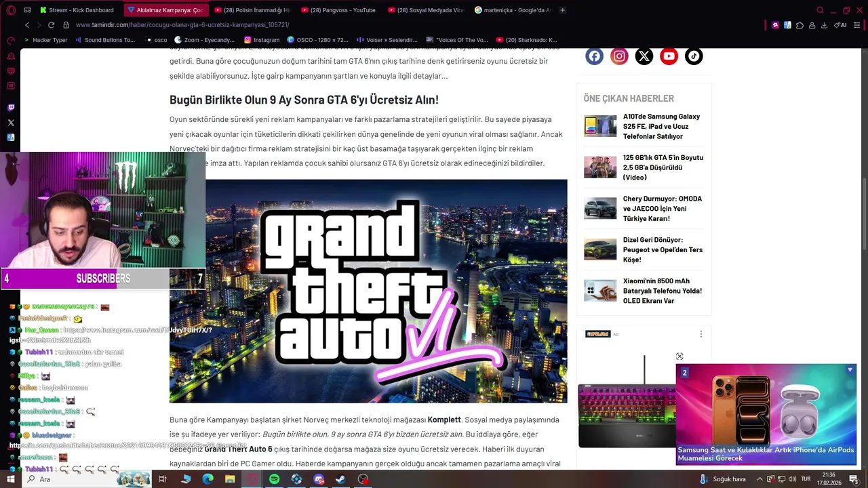The image size is (868, 488).
Task: Open the ad options three-dot menu
Action: coord(701,334)
